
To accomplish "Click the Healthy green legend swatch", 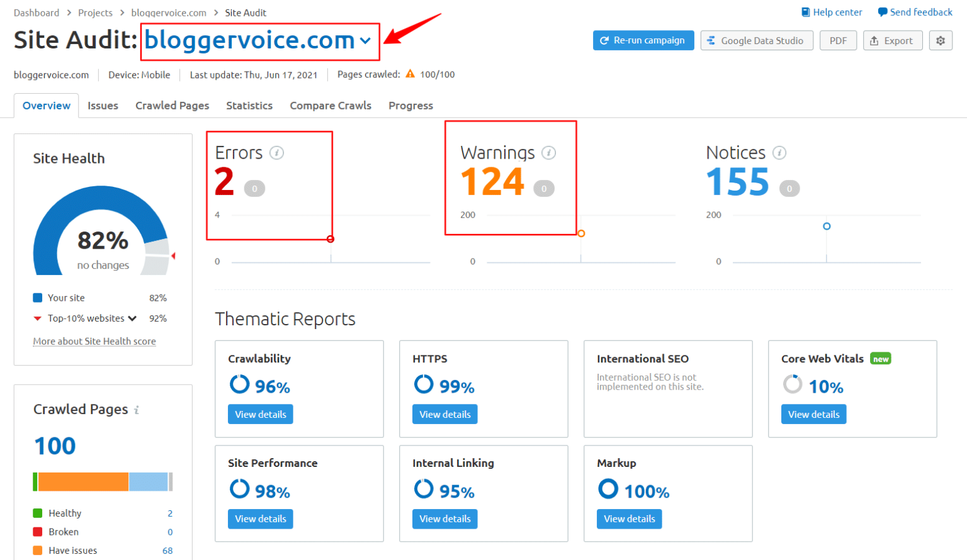I will (38, 513).
